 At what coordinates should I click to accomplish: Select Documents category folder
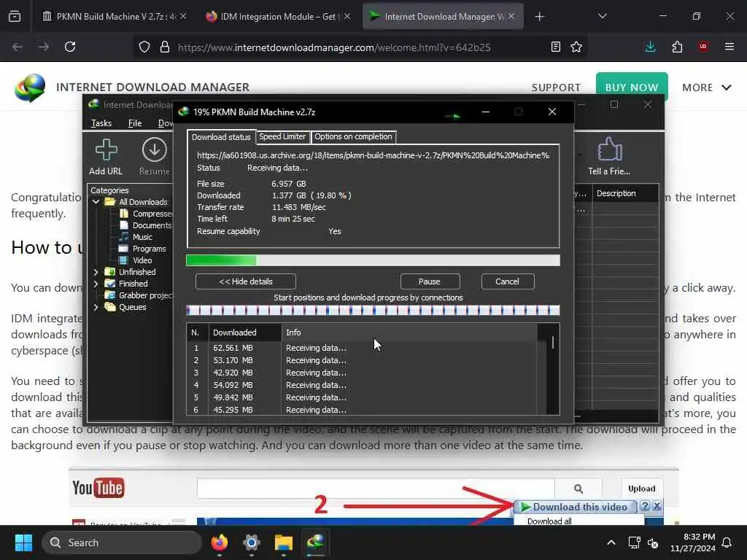point(145,225)
